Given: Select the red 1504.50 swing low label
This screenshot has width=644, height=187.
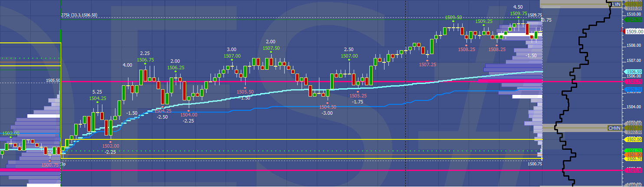Looking at the screenshot, I should 328,107.
